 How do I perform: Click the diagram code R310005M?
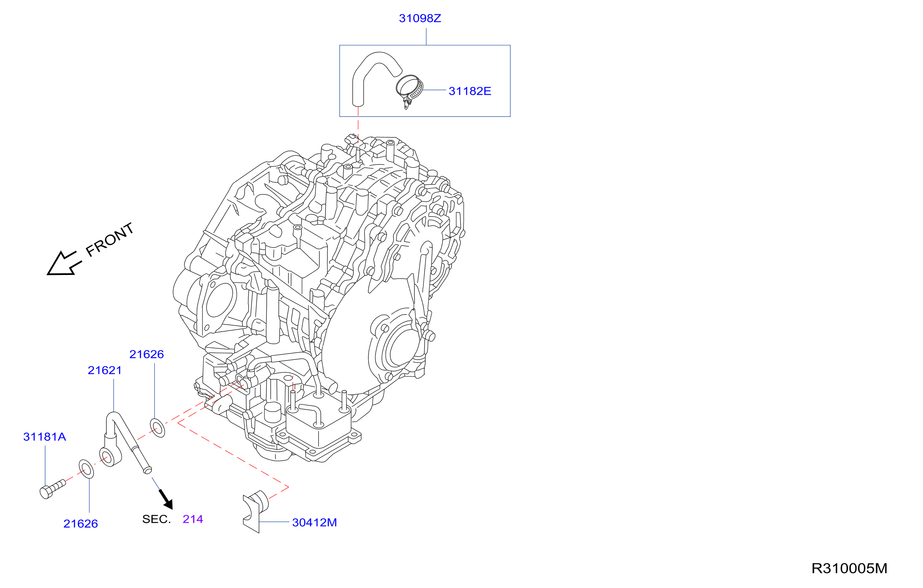point(849,568)
